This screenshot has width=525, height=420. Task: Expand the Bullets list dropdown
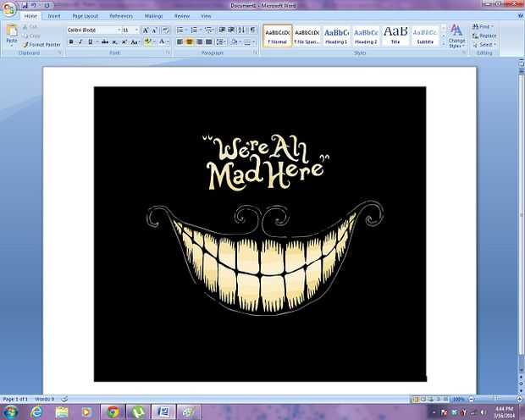186,30
